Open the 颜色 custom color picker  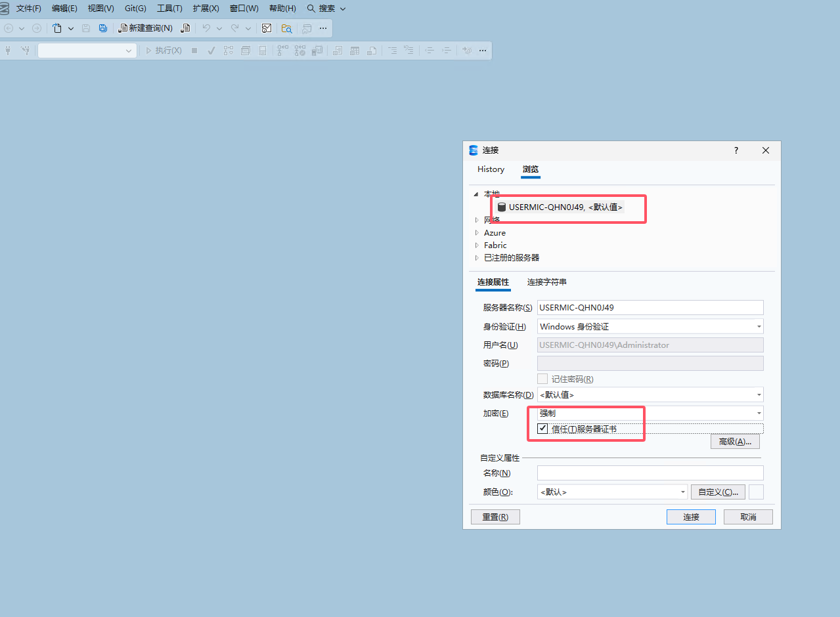pyautogui.click(x=718, y=492)
